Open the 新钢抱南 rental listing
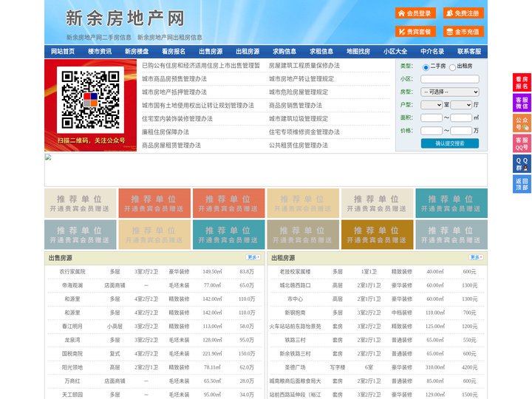This screenshot has width=532, height=399. (x=295, y=313)
